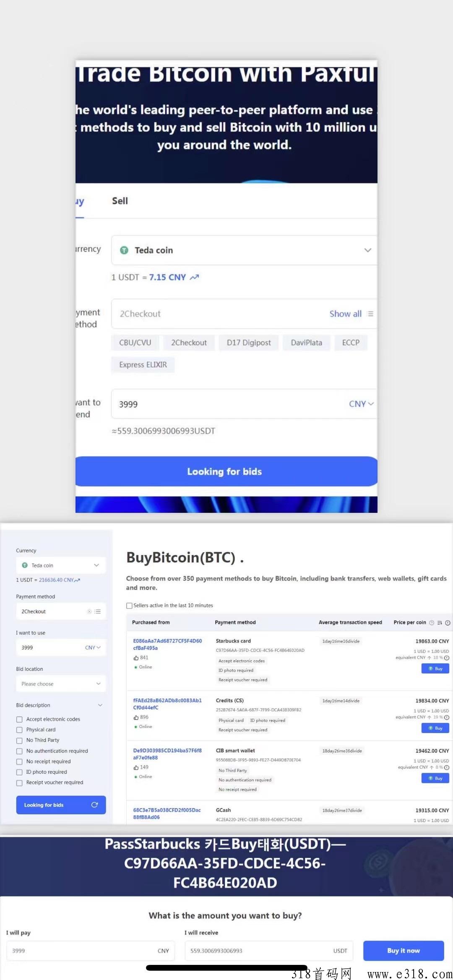Screen dimensions: 453x980
Task: Click the 7.15 CNY exchange rate link
Action: [167, 277]
